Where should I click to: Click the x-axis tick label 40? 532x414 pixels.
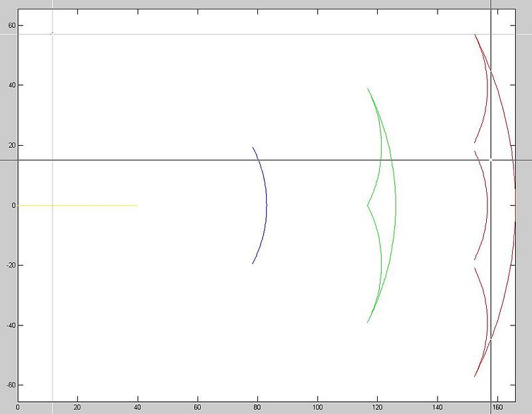tap(138, 407)
